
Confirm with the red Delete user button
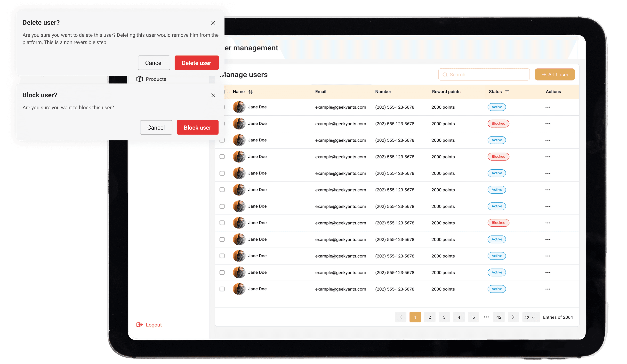197,63
